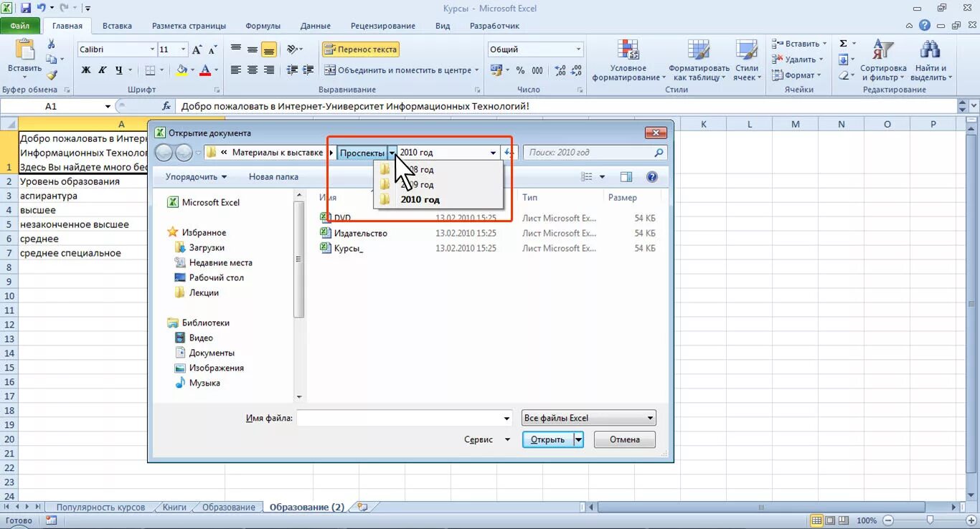Open the Удалить cells dropdown
This screenshot has height=529, width=980.
[x=798, y=59]
